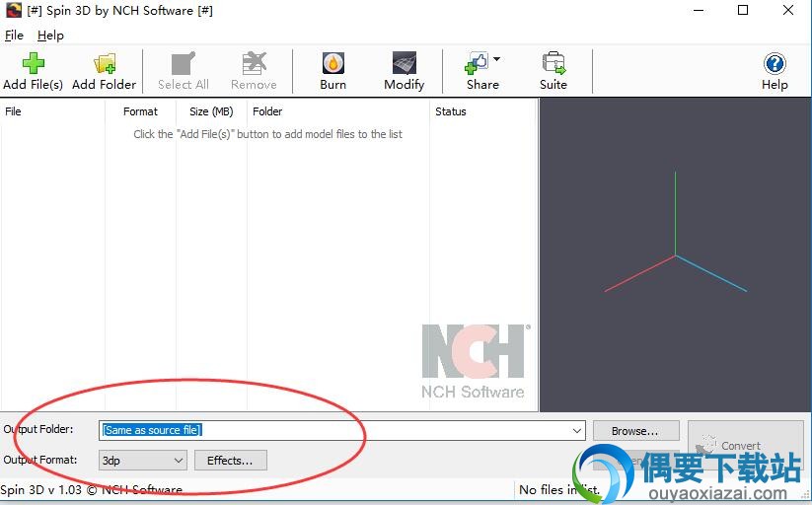Expand the Output Folder dropdown arrow
The image size is (812, 505).
[577, 430]
